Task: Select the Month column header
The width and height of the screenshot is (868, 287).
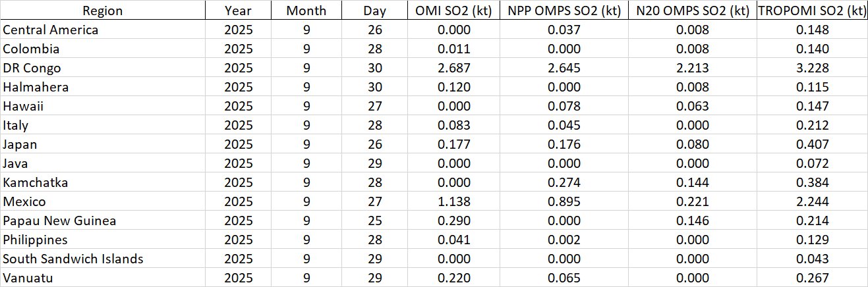Action: tap(306, 11)
